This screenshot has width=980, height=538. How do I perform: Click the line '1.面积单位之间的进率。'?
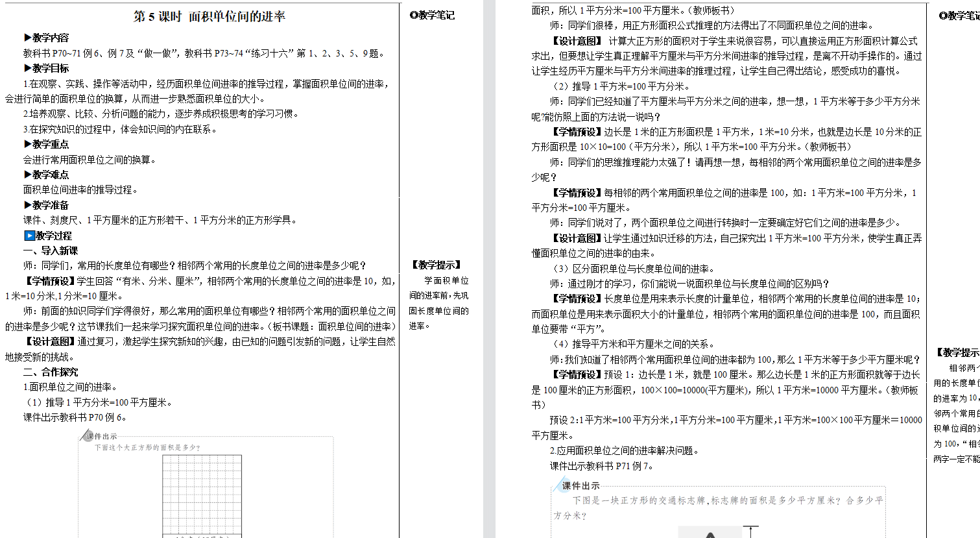(x=71, y=387)
